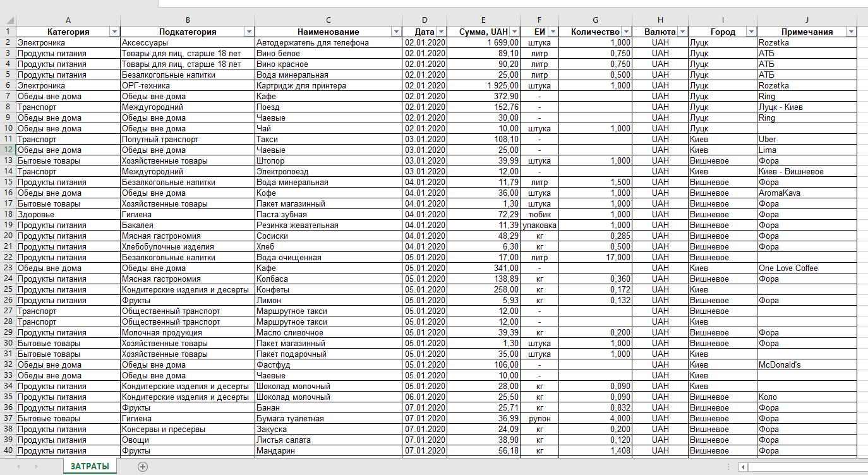Select cell 'Хлебобулочные изделия'

188,246
